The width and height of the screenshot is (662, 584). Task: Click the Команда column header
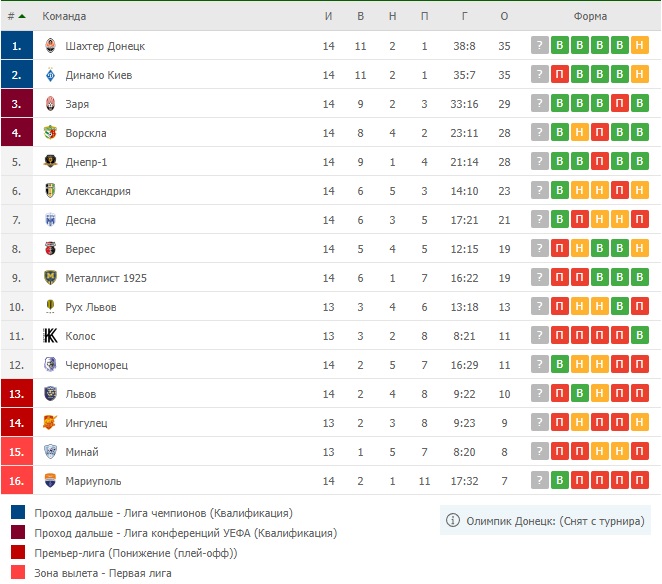(64, 16)
